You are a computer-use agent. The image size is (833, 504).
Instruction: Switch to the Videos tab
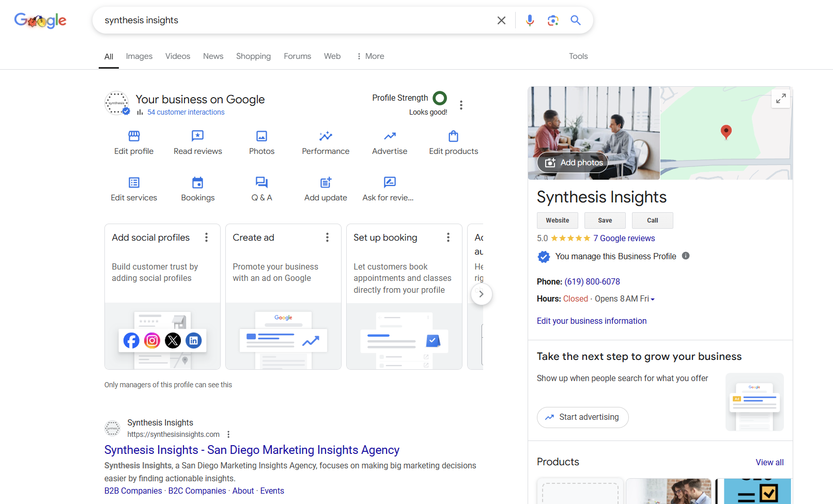[178, 56]
